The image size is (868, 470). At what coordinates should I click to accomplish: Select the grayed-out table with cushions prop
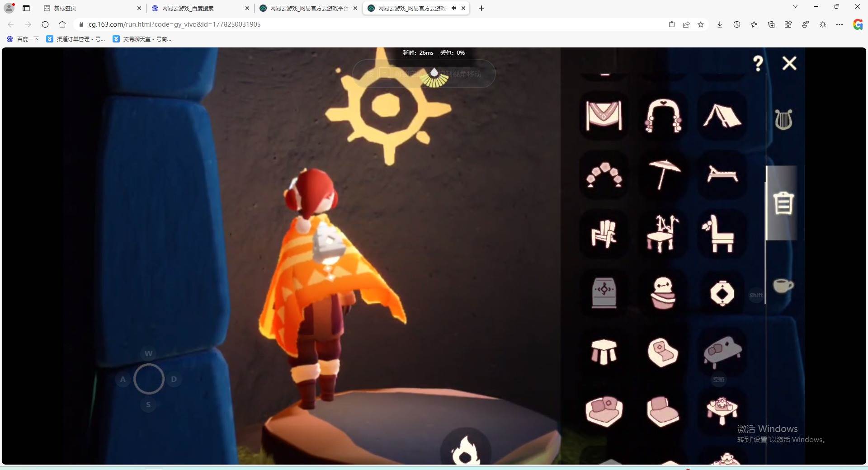pyautogui.click(x=722, y=352)
